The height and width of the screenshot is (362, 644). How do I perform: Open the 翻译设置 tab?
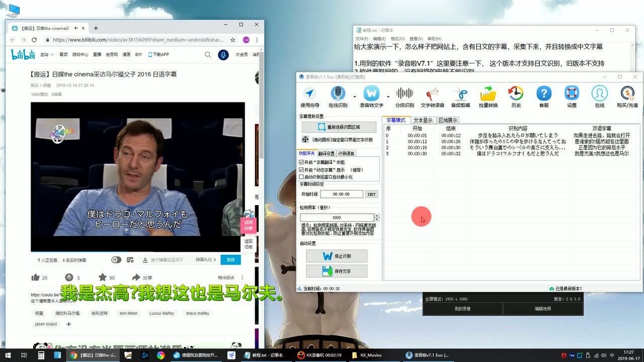pyautogui.click(x=326, y=153)
